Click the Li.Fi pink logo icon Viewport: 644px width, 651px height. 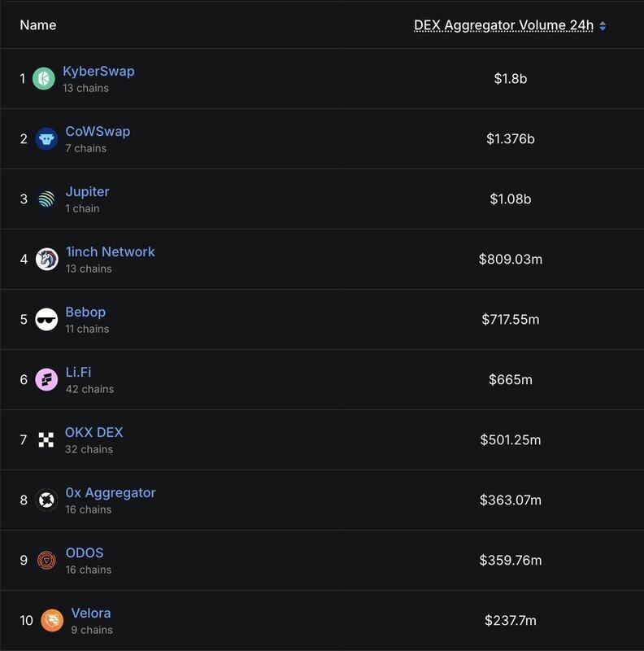46,379
